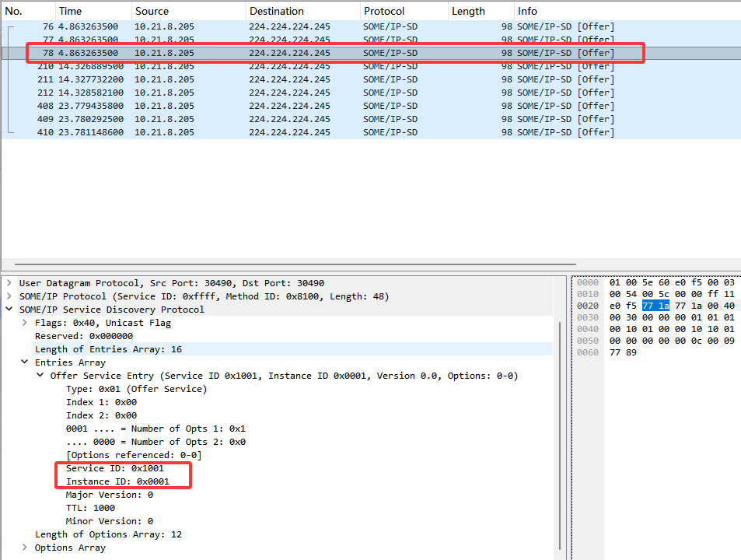Image resolution: width=741 pixels, height=560 pixels.
Task: Click the packet list horizontal scrollbar
Action: (295, 264)
